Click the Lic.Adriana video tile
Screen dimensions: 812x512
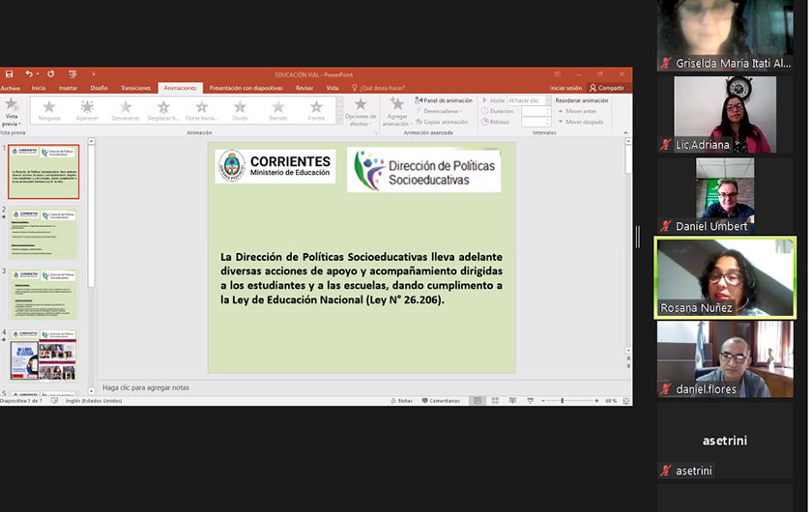point(725,114)
